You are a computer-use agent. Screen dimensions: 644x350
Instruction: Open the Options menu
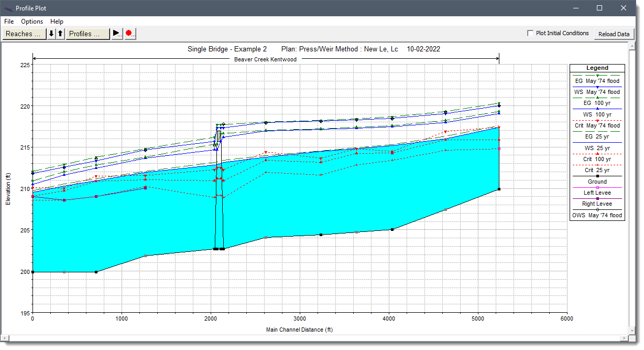[32, 22]
